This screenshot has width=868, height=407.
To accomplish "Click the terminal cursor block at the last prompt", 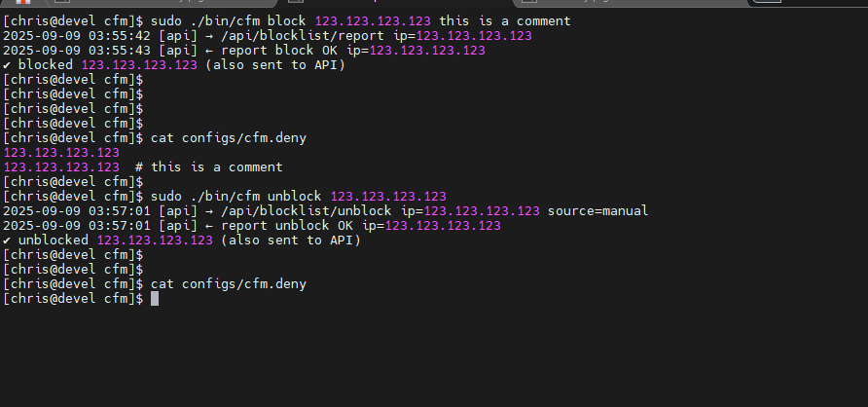I will [x=155, y=299].
